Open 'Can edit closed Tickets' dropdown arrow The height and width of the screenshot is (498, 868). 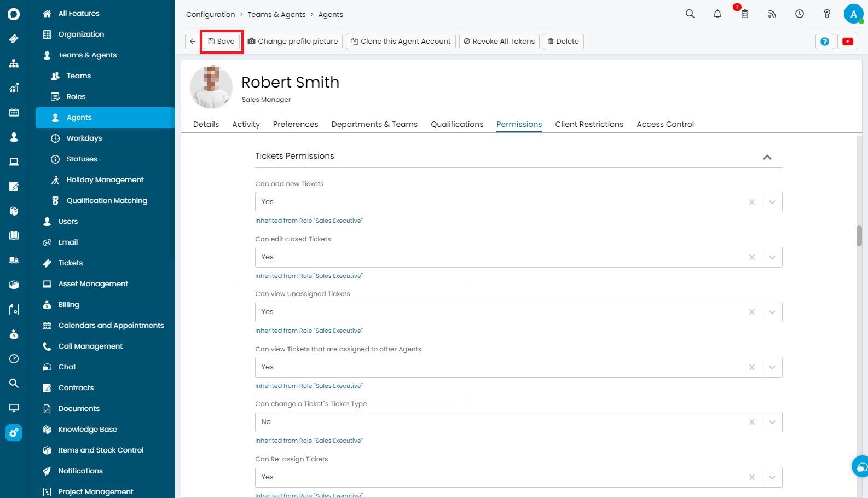point(772,257)
